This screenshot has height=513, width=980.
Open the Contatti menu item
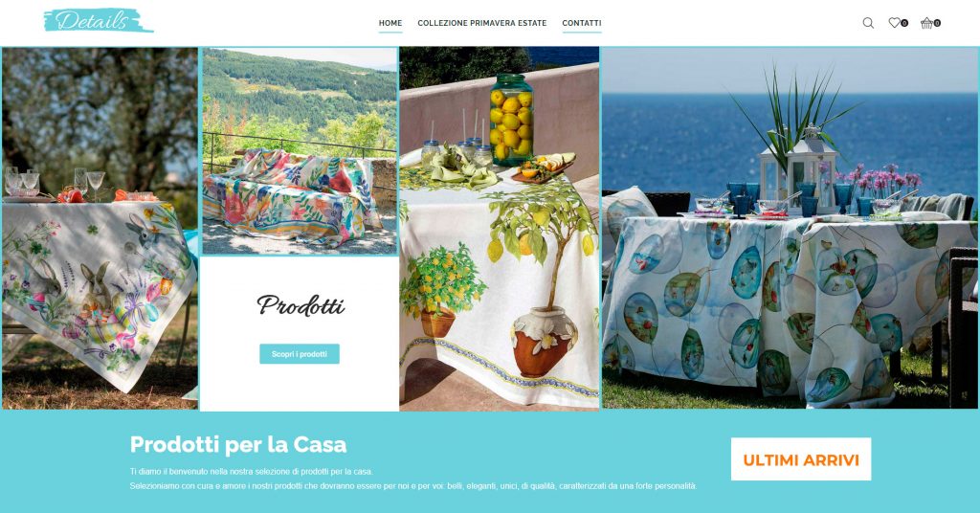[581, 23]
